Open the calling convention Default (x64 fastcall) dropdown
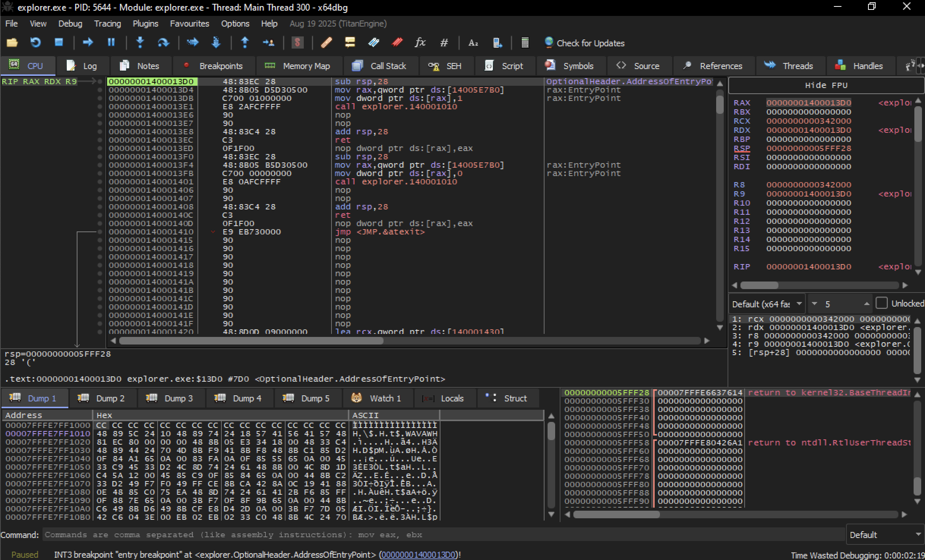The height and width of the screenshot is (560, 925). click(x=767, y=304)
